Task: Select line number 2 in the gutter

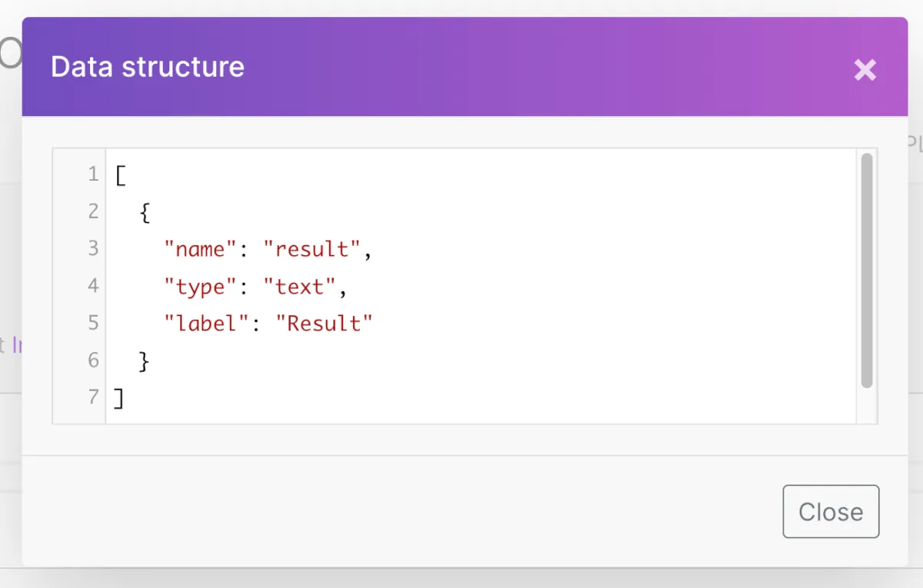Action: (93, 211)
